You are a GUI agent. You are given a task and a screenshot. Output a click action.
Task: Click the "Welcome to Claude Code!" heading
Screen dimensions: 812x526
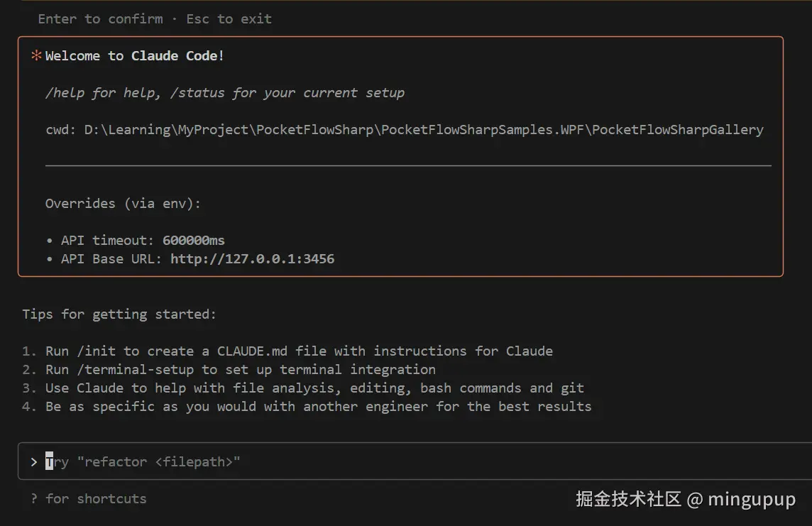(x=135, y=56)
